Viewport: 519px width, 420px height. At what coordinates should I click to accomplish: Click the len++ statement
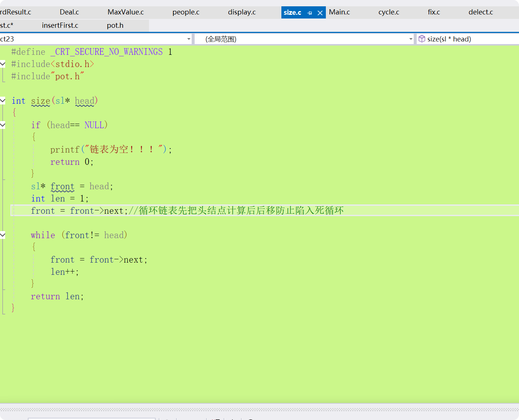pyautogui.click(x=65, y=272)
